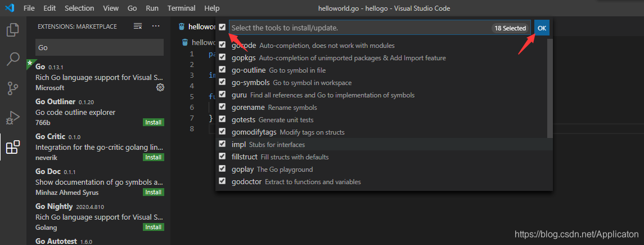Click the 'Generate unit tests' description text
This screenshot has height=245, width=644.
coord(286,120)
